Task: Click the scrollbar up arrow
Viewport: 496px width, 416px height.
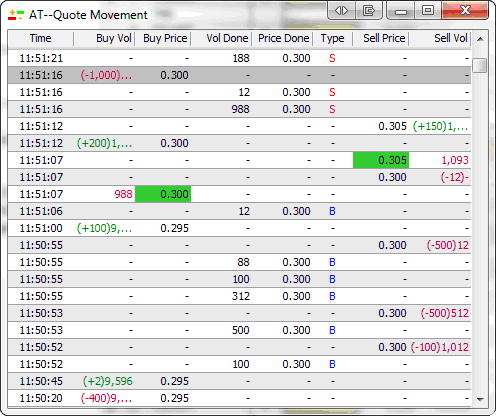Action: 480,39
